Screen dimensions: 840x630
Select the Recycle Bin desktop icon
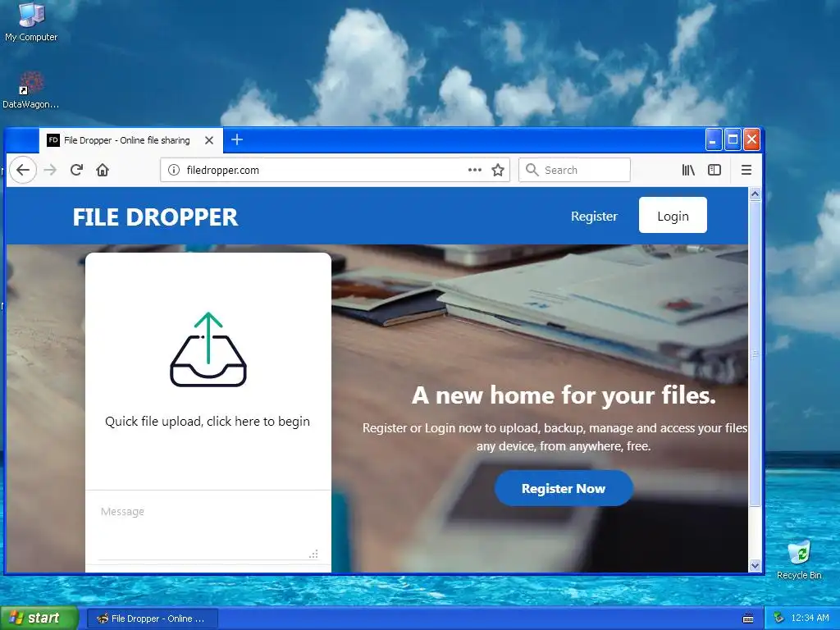pos(799,560)
